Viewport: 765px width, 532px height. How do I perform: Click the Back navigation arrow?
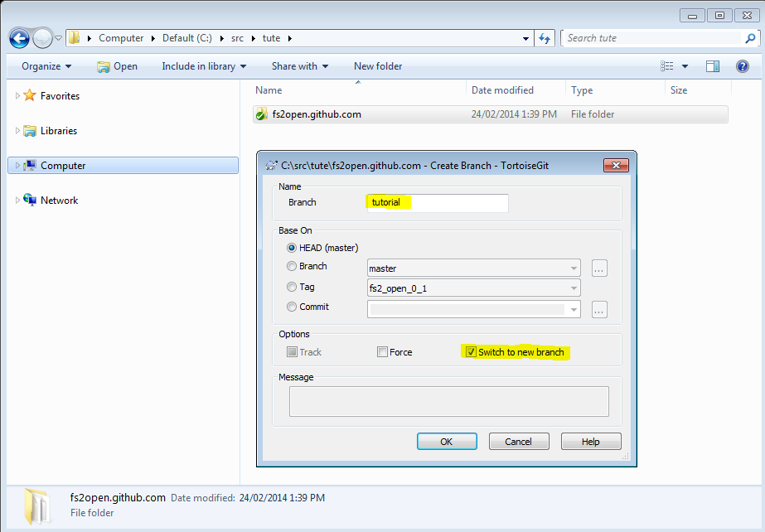(x=20, y=38)
